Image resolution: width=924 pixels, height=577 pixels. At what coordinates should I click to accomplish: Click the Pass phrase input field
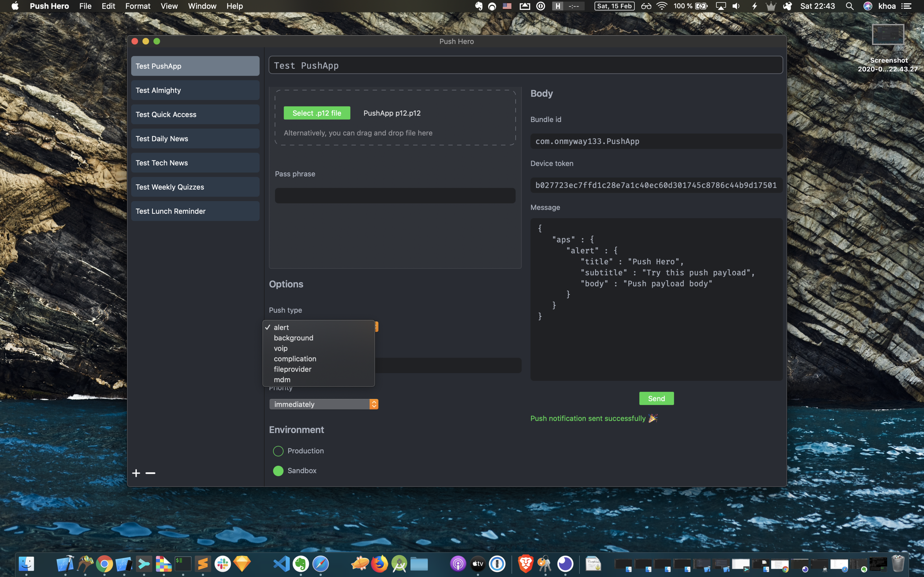pyautogui.click(x=395, y=196)
